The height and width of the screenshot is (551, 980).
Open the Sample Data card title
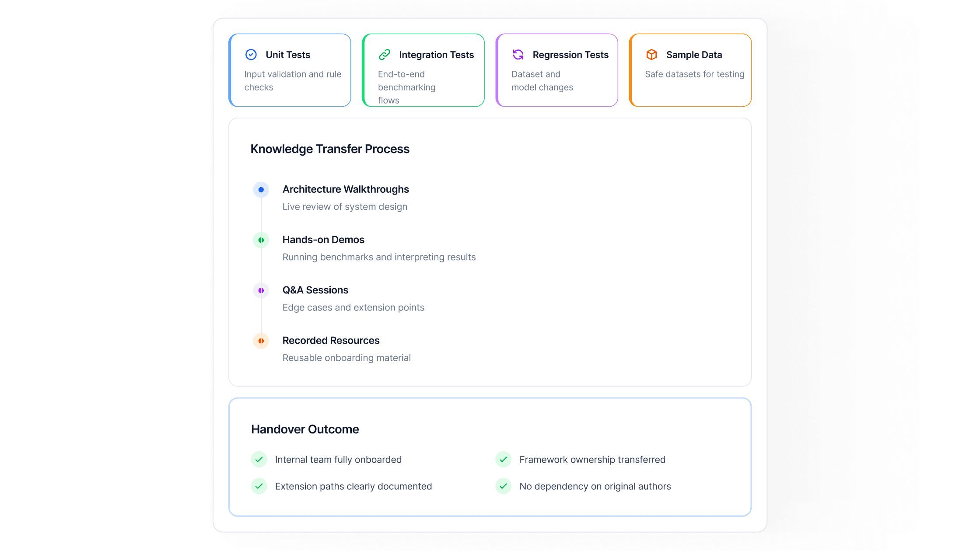click(694, 55)
